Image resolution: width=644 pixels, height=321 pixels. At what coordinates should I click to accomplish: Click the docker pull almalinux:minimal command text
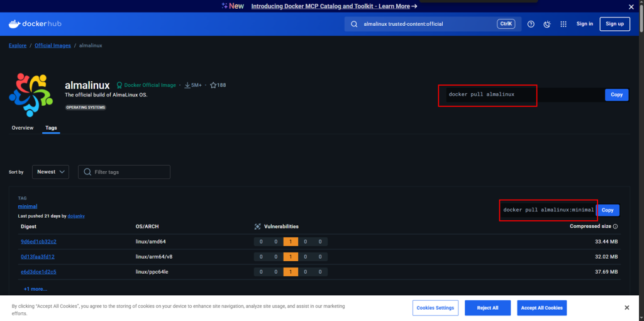pyautogui.click(x=548, y=210)
